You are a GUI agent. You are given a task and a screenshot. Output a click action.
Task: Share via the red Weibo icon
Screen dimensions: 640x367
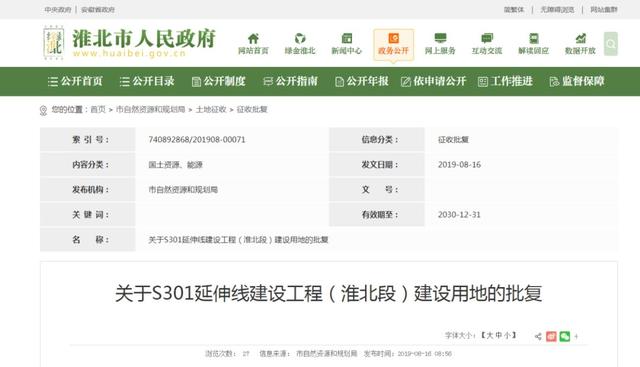coord(551,336)
